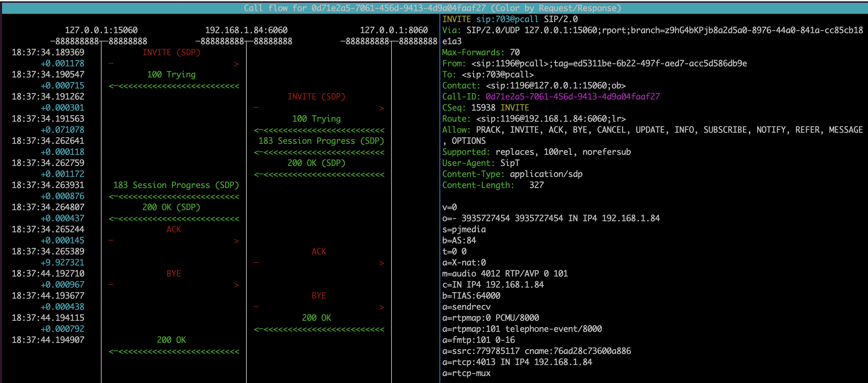Click the 127.0.0.1:15060 column header
The height and width of the screenshot is (383, 868).
(101, 30)
